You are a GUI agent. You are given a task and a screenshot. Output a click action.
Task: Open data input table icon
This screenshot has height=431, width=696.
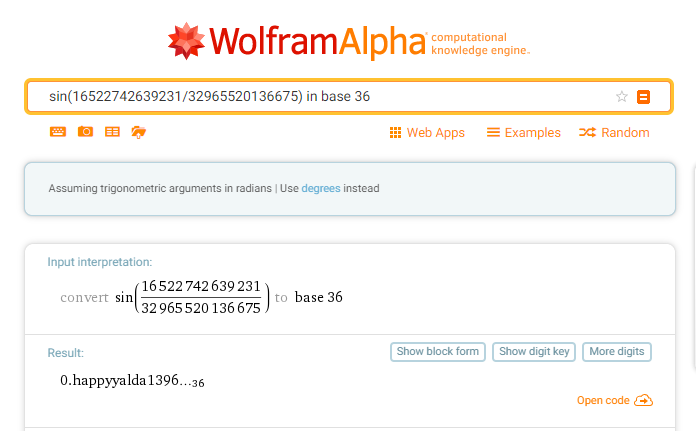112,132
